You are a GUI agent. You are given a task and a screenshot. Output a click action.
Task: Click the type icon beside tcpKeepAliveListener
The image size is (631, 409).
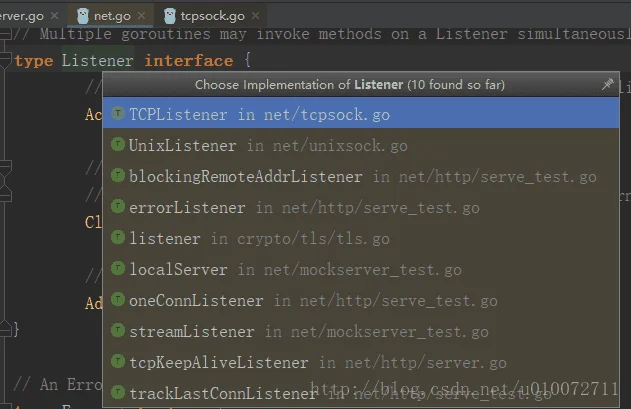[x=118, y=361]
